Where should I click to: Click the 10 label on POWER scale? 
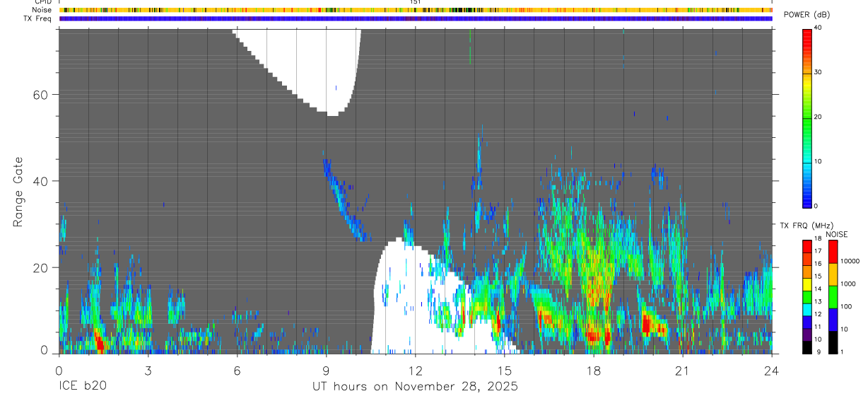[818, 161]
